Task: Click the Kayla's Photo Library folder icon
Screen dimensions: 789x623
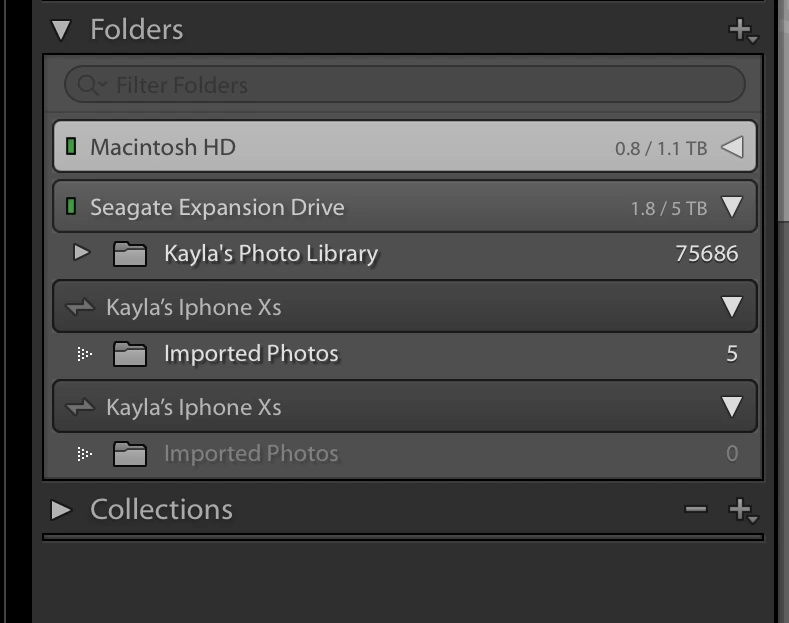Action: point(130,254)
